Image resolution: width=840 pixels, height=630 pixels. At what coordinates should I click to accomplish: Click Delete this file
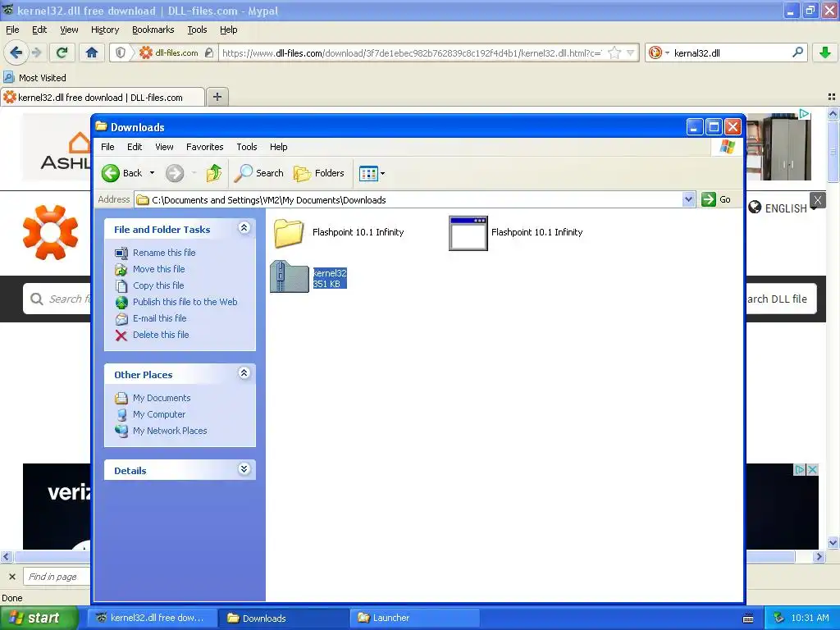(161, 335)
